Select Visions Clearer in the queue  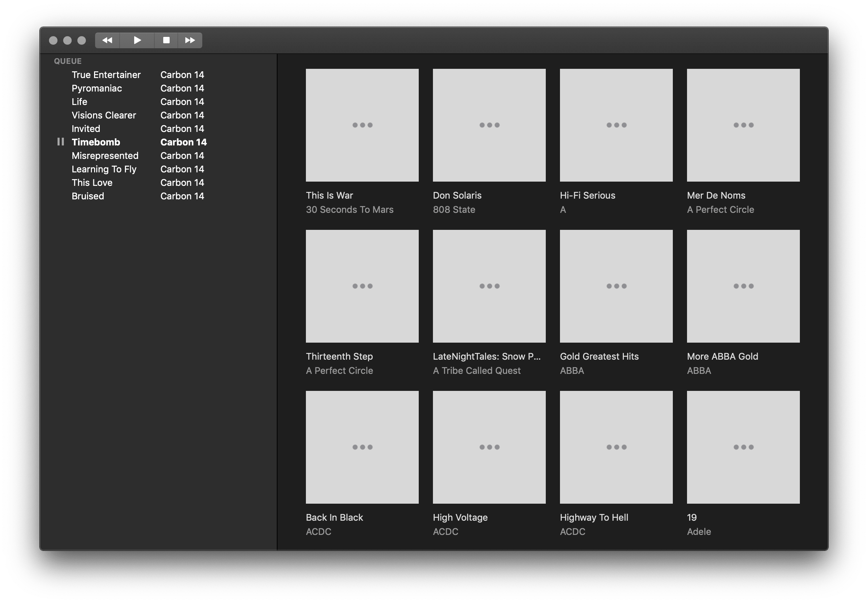[104, 115]
